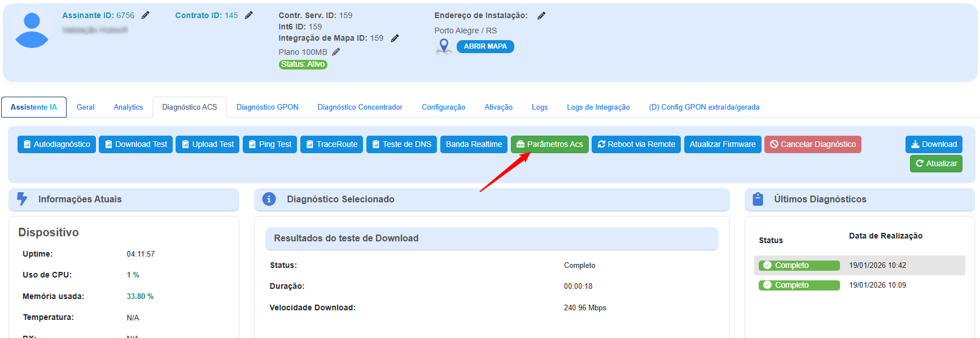980x338 pixels.
Task: Open Parâmetros Acs
Action: point(549,144)
